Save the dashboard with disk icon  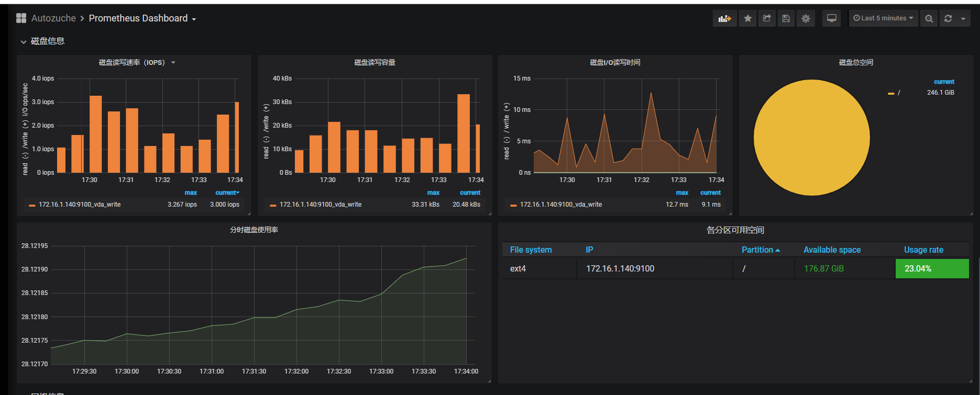pyautogui.click(x=786, y=18)
